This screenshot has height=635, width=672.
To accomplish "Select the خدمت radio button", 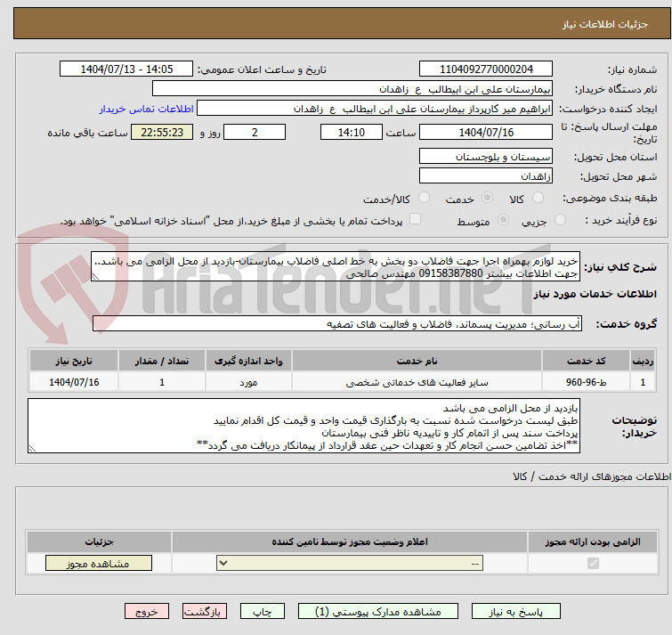I will tap(487, 198).
